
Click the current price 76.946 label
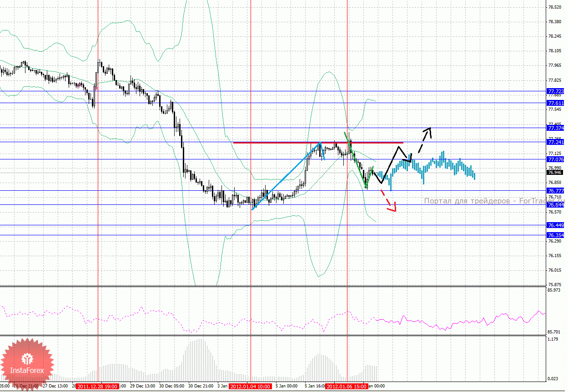click(x=555, y=173)
